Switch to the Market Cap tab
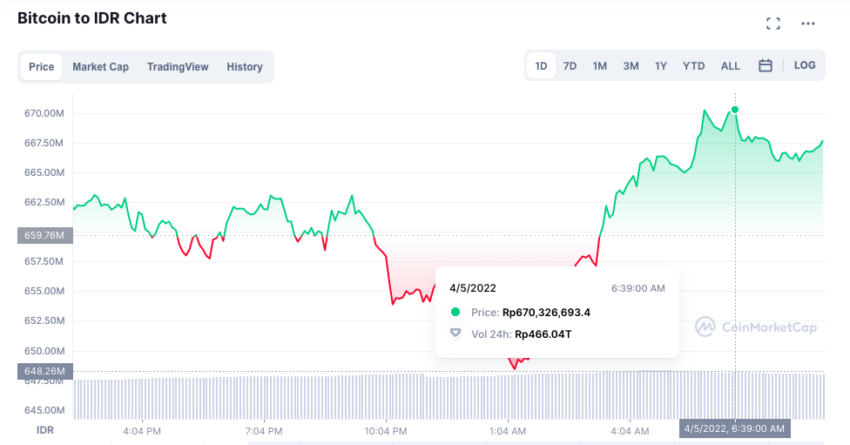 coord(100,67)
